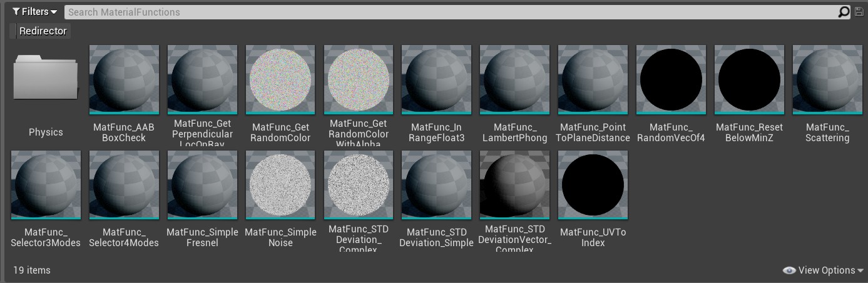Expand the View Options menu
This screenshot has width=868, height=283.
823,271
